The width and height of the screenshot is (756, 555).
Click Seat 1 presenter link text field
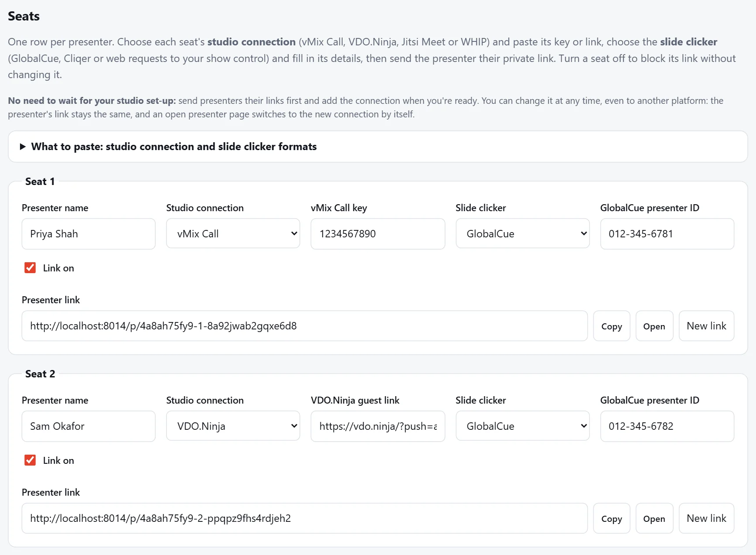point(304,326)
